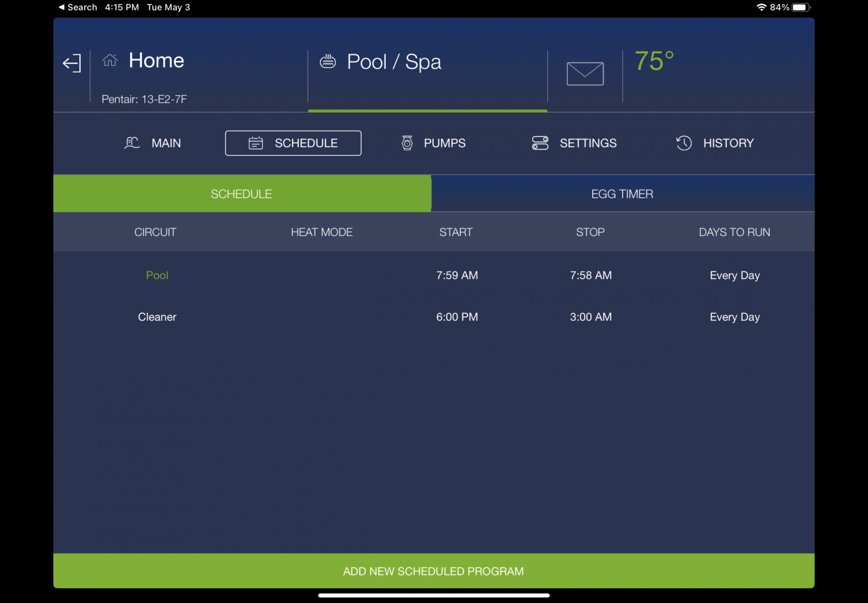Tap the logout exit arrow icon
Screen dimensions: 868x603
pos(72,63)
